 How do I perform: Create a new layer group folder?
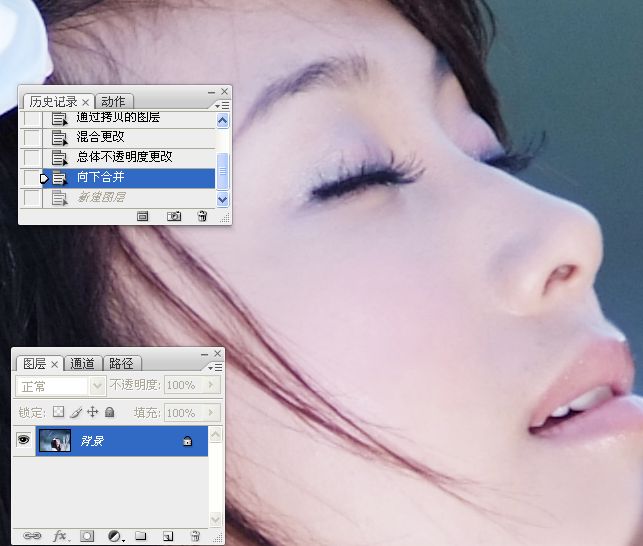point(141,536)
